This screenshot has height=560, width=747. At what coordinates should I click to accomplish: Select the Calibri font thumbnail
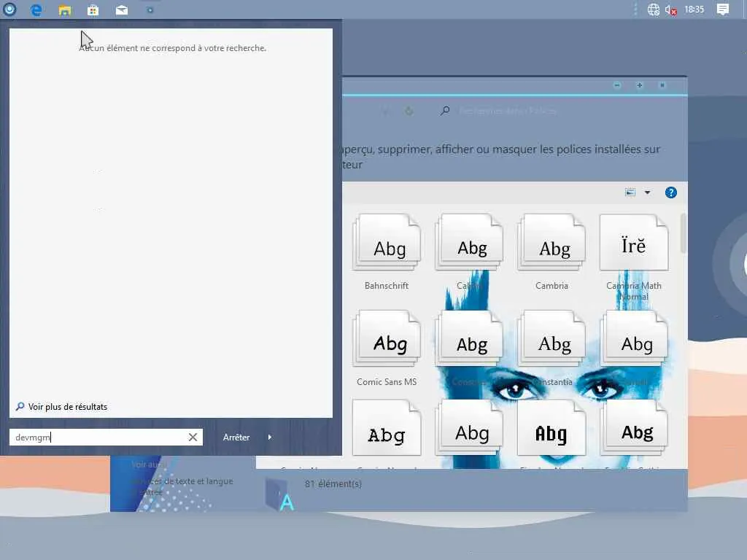click(x=469, y=242)
